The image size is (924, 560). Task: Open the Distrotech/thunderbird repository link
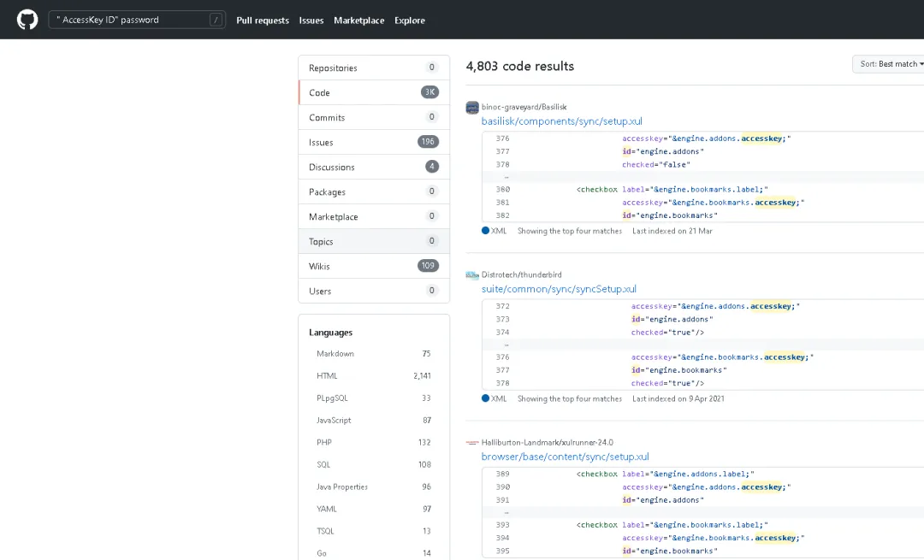[x=522, y=274]
